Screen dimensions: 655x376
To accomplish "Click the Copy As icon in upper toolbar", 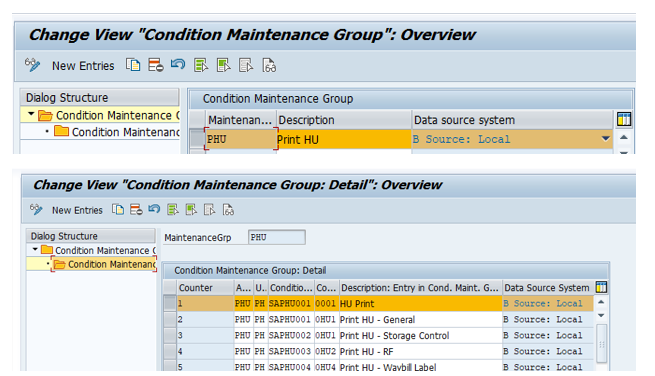I will coord(133,65).
